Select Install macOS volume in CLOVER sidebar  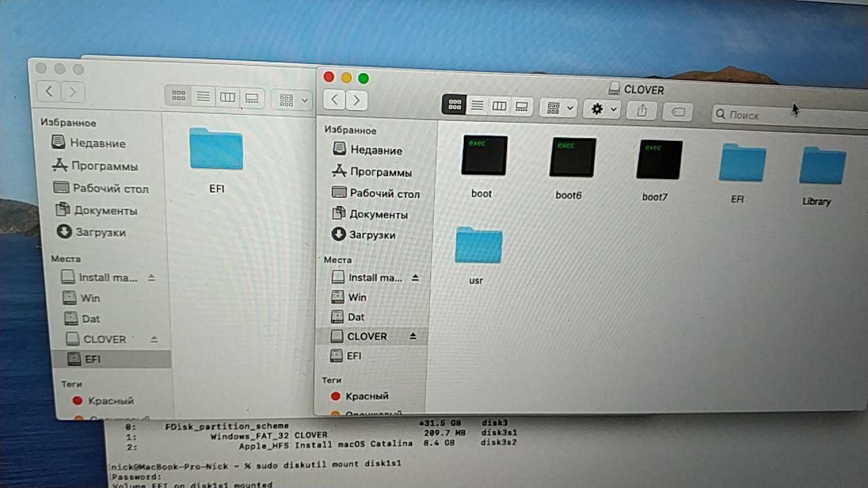(367, 277)
